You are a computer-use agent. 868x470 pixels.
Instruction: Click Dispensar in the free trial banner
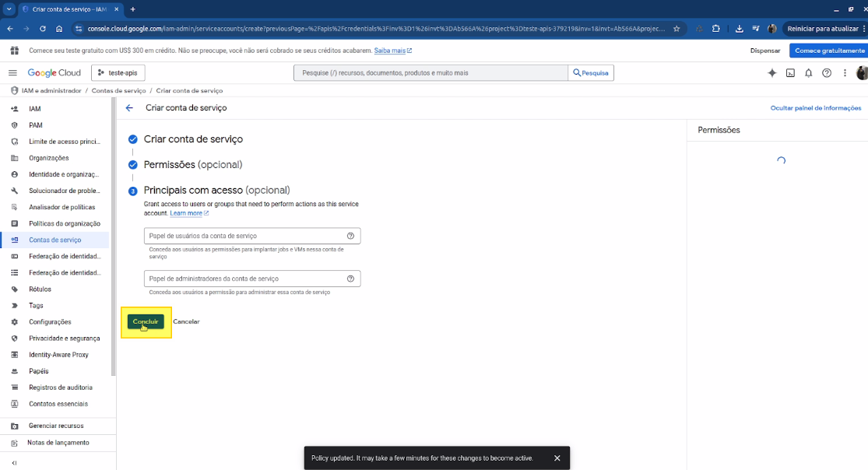pyautogui.click(x=765, y=51)
